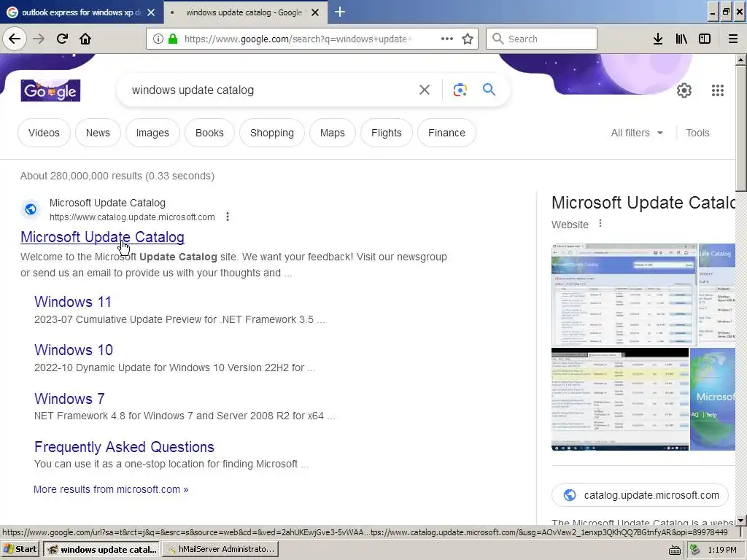Open the downloads arrow icon
The width and height of the screenshot is (747, 560).
(658, 39)
